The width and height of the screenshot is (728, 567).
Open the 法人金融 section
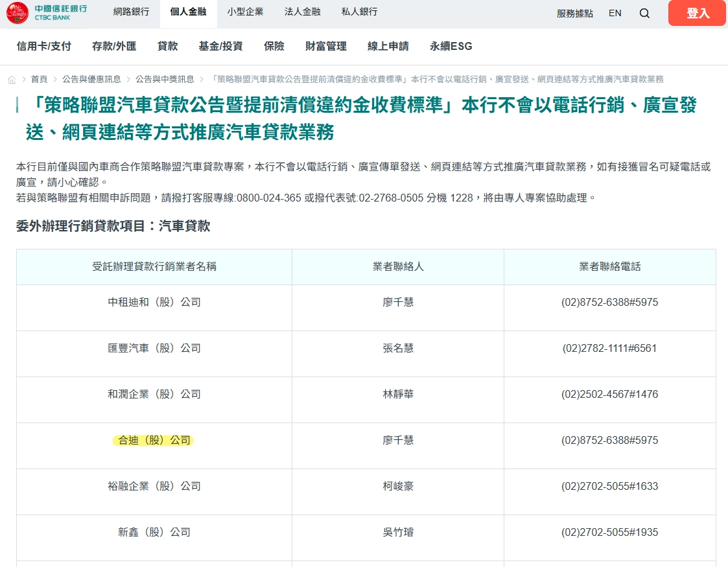click(x=302, y=12)
